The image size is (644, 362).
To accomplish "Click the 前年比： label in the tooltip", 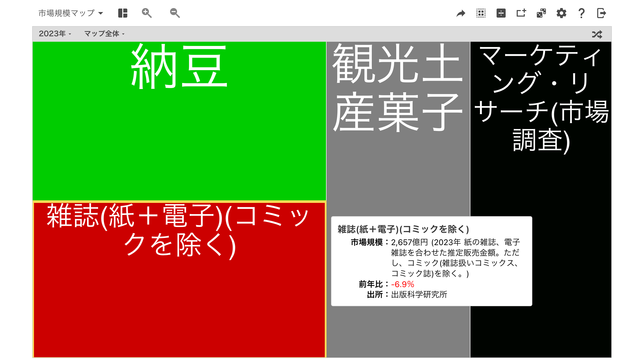I will [374, 284].
